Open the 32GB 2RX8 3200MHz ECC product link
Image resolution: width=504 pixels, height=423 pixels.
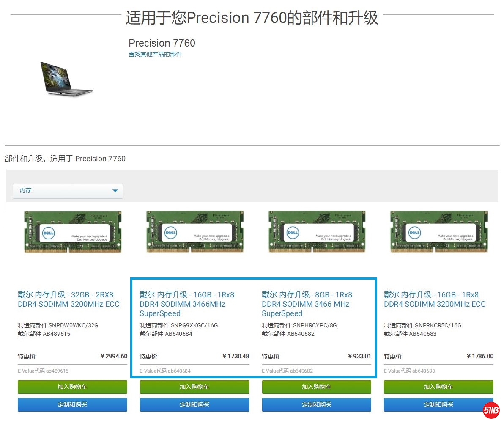(68, 299)
